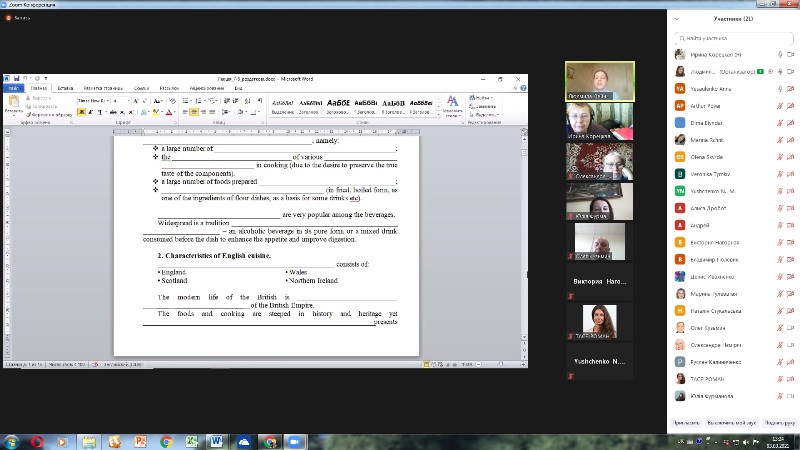Click the Windows Start button
The height and width of the screenshot is (450, 800).
tap(12, 441)
